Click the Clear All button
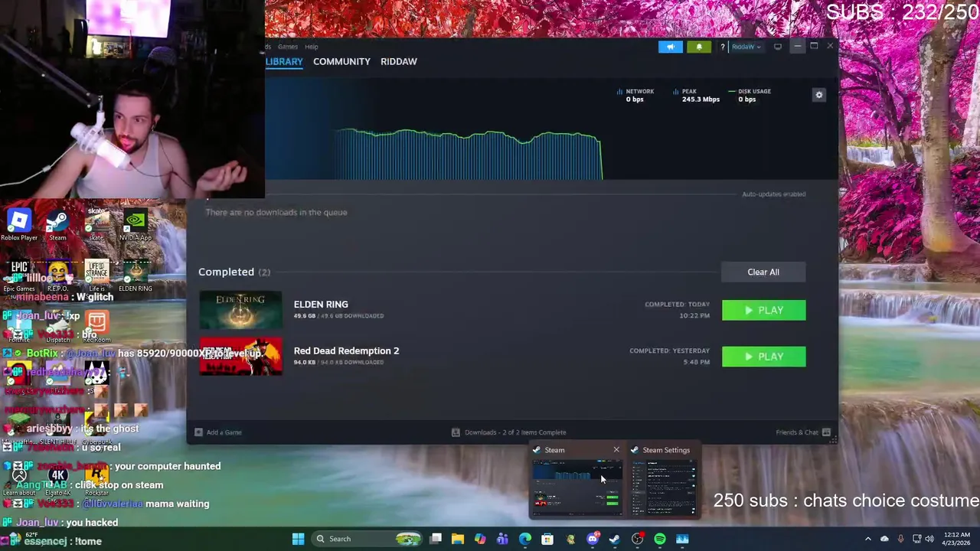The height and width of the screenshot is (551, 980). 763,272
